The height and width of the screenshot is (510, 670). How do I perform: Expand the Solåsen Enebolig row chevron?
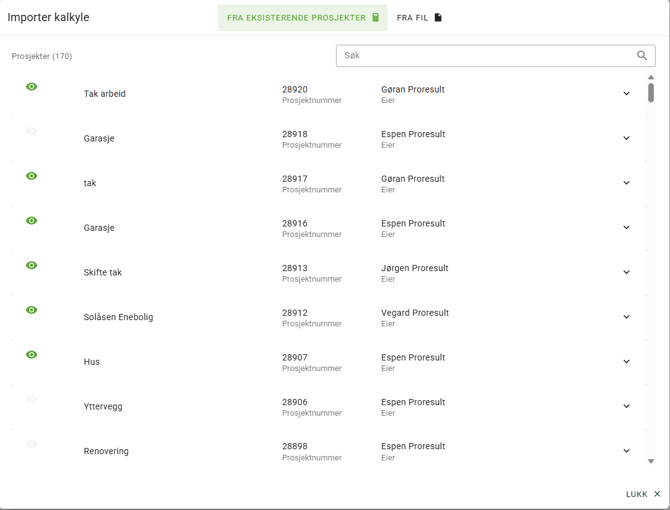click(626, 317)
